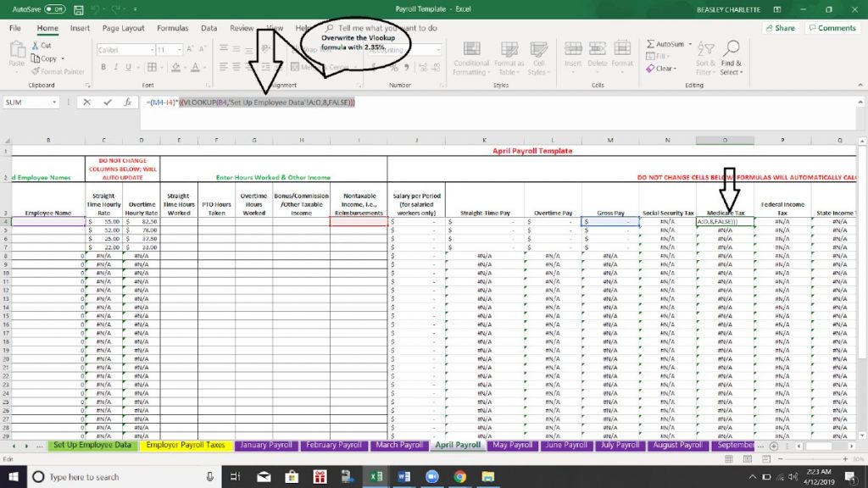Open the font size dropdown
The height and width of the screenshot is (488, 868).
180,49
